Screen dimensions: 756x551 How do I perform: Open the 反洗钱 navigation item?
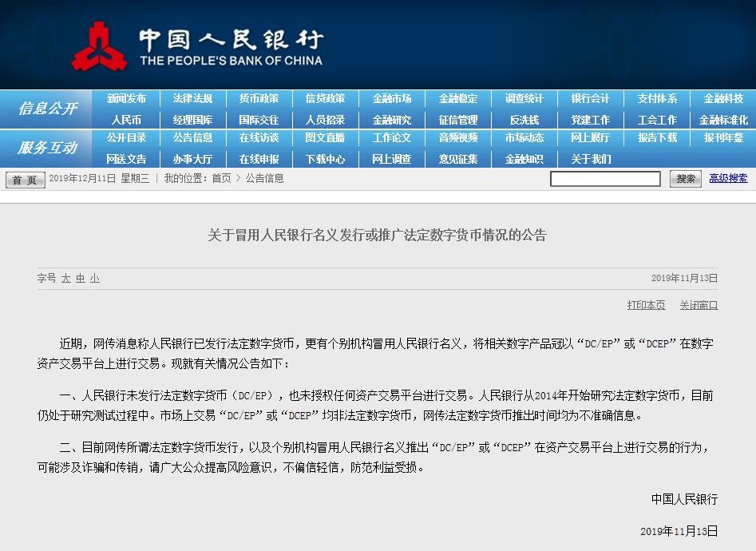(x=524, y=117)
